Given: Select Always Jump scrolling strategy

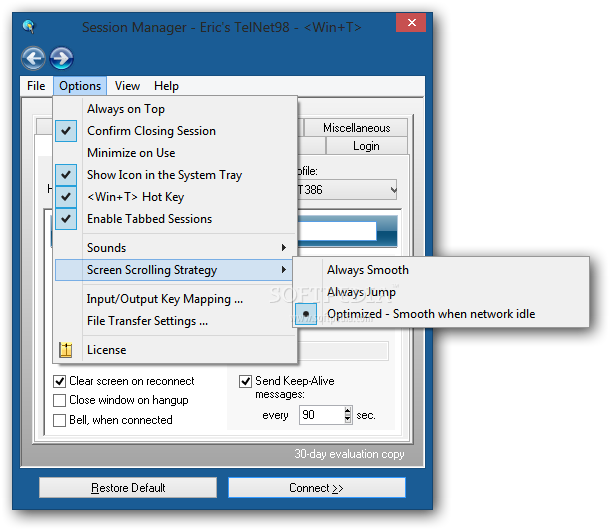Looking at the screenshot, I should pyautogui.click(x=441, y=292).
